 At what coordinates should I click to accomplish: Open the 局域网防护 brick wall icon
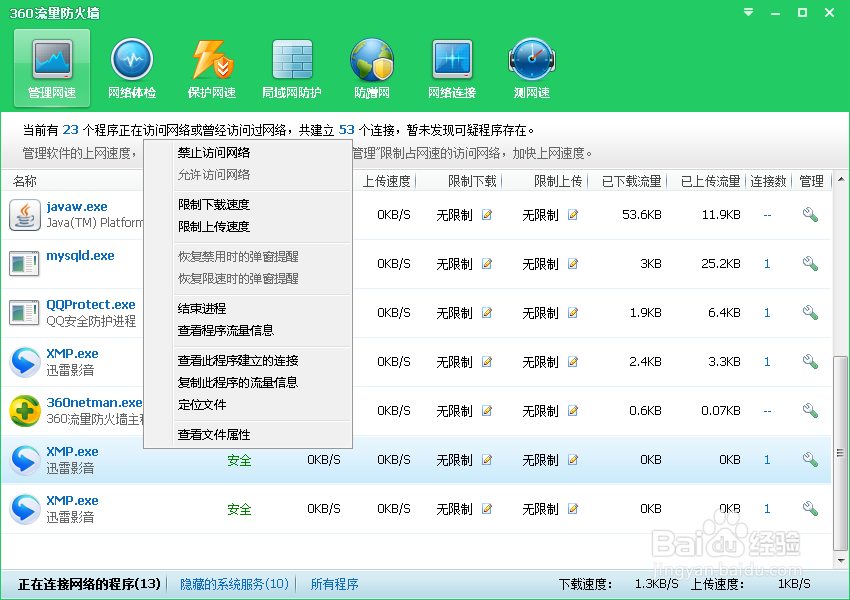pos(292,68)
